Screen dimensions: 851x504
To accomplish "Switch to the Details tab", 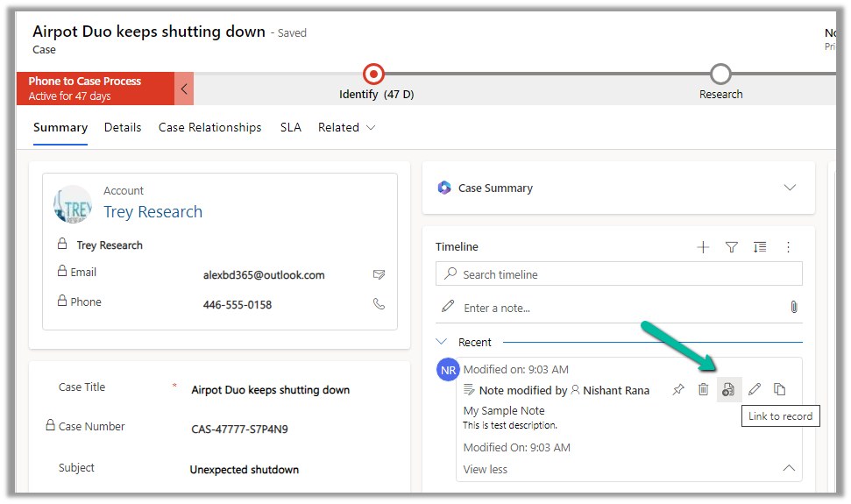I will [123, 128].
